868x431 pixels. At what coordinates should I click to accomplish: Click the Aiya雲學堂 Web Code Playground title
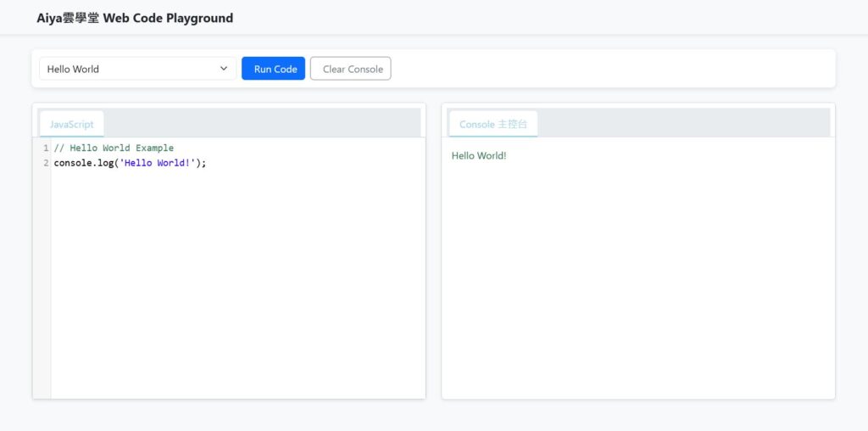click(135, 18)
